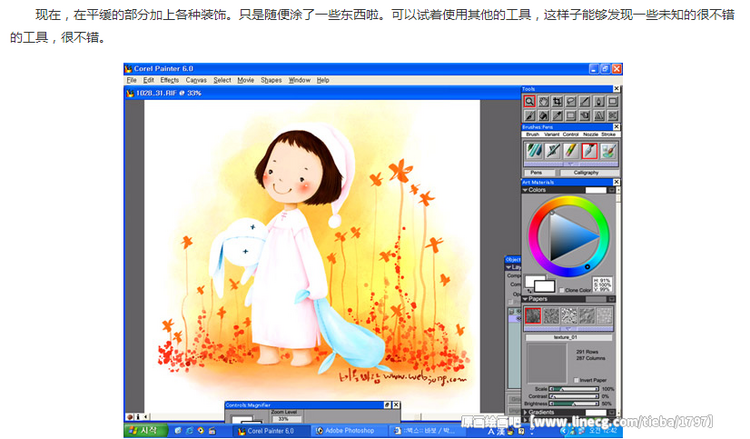
Task: Expand the paper thumbnails drawer bar
Action: pyautogui.click(x=569, y=329)
